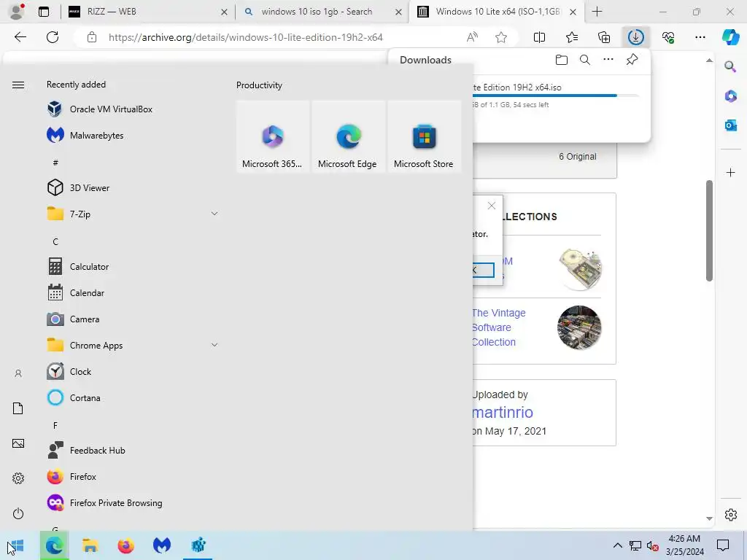Click the Edge Downloads toolbar button

point(635,37)
